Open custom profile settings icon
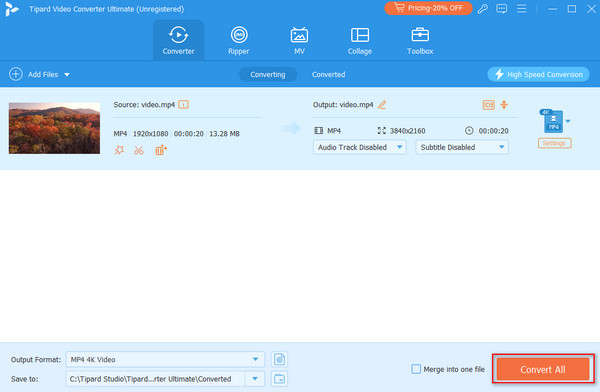This screenshot has width=600, height=392. click(279, 359)
